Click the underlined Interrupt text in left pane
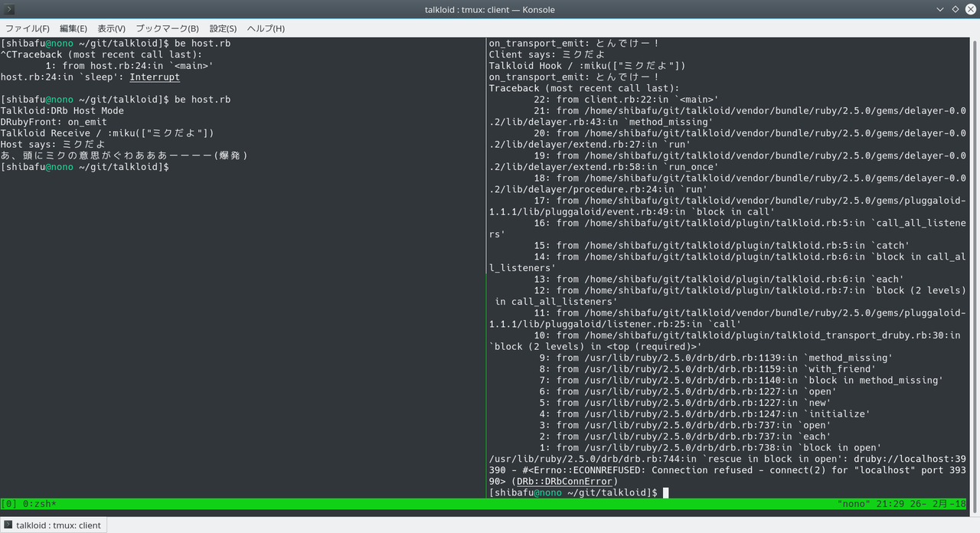Viewport: 980px width, 533px height. tap(155, 77)
